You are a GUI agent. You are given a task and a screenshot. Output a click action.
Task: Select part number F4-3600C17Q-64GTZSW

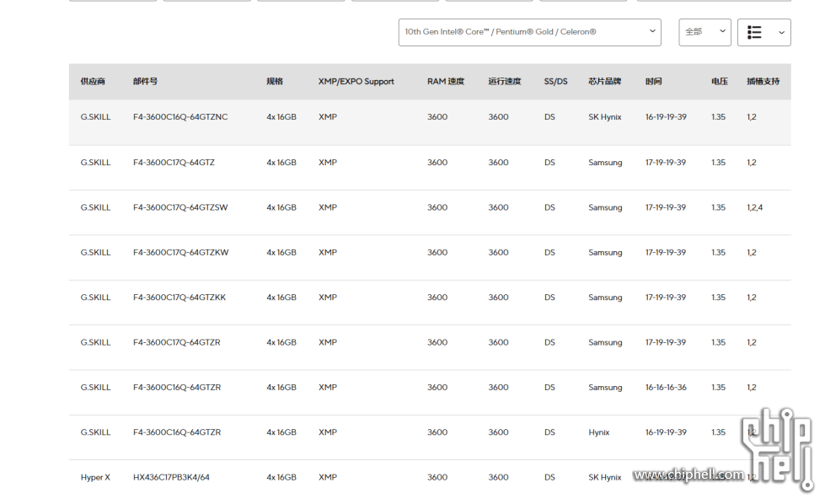(180, 207)
